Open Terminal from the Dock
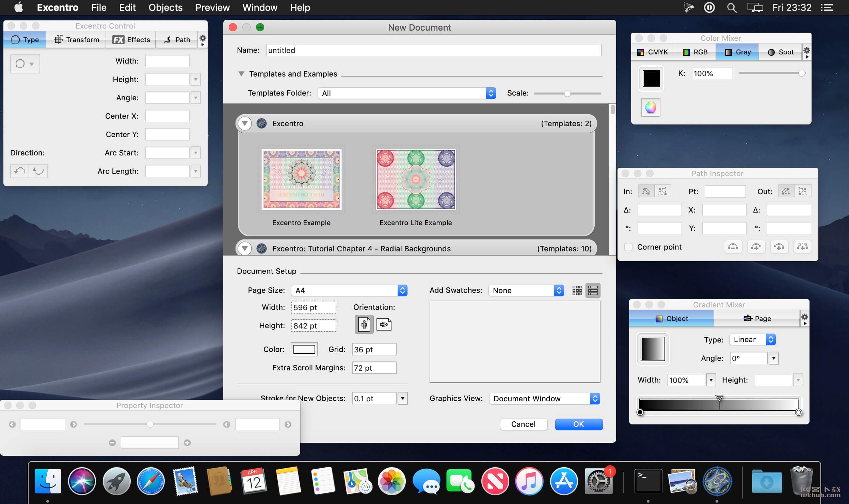The width and height of the screenshot is (849, 504). (648, 481)
